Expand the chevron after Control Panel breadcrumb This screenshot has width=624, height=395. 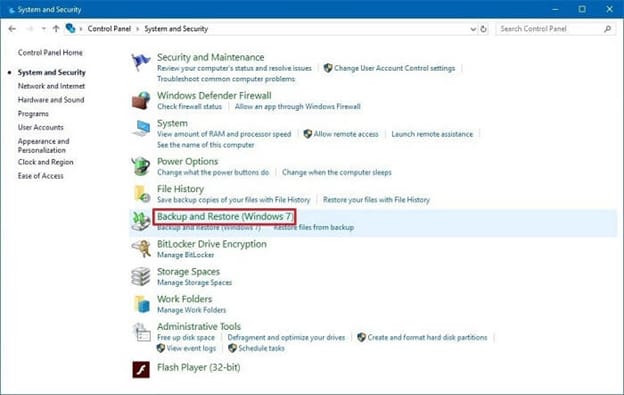tap(138, 29)
